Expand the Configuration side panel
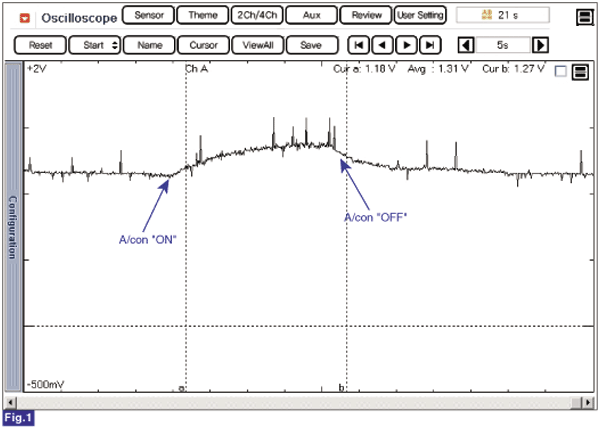The height and width of the screenshot is (427, 600). tap(13, 227)
